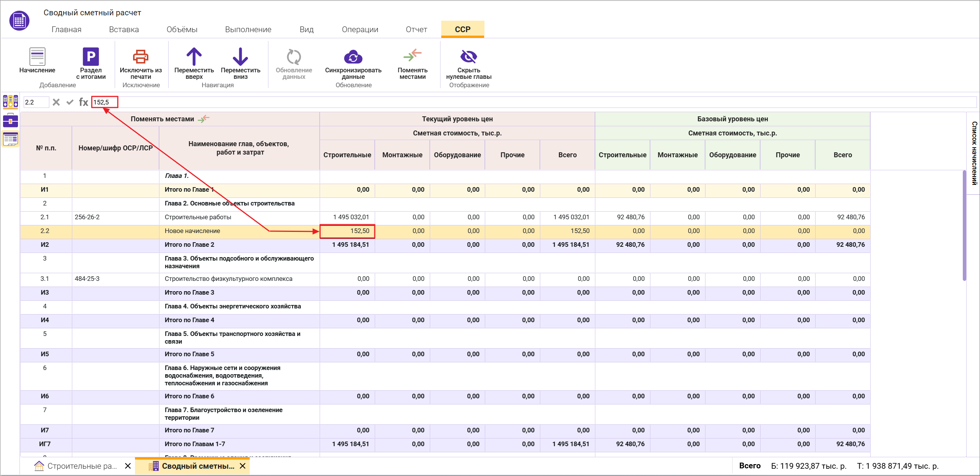Open the Операции ribbon tab
The width and height of the screenshot is (980, 476).
coord(360,29)
